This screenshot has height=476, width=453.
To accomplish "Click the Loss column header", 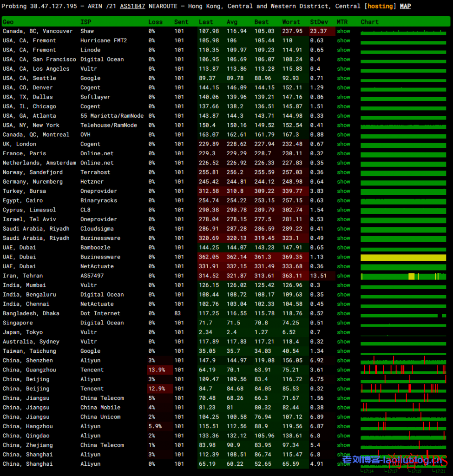I will [155, 22].
